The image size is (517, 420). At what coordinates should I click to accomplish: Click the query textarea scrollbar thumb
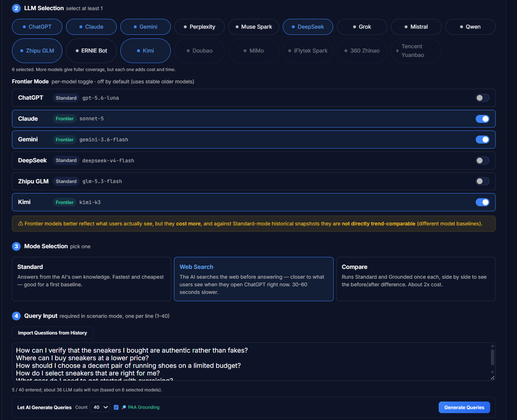click(x=492, y=357)
